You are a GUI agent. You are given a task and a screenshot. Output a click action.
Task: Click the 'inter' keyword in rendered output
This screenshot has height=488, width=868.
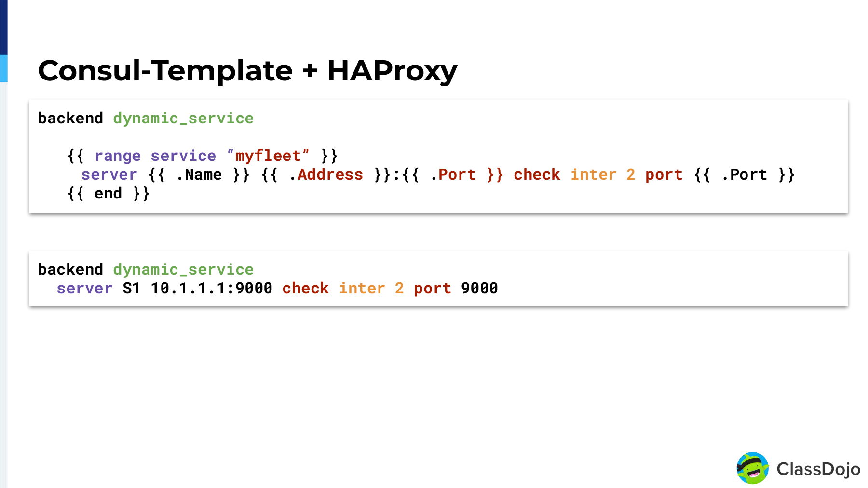click(x=362, y=288)
